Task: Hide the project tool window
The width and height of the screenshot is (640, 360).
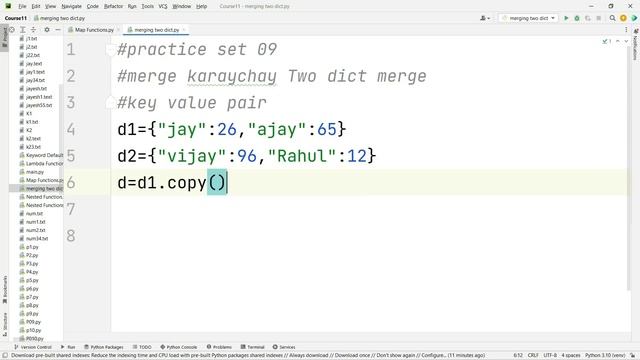Action: (x=58, y=30)
